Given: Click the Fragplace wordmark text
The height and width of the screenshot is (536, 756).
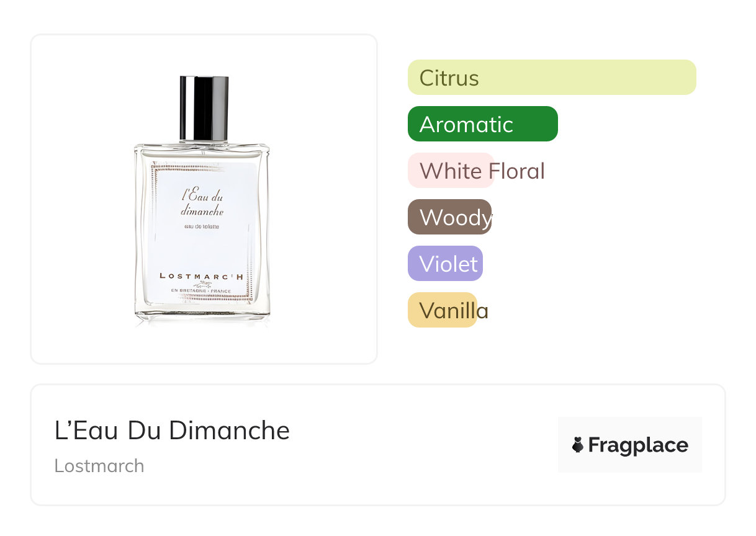Looking at the screenshot, I should 638,445.
